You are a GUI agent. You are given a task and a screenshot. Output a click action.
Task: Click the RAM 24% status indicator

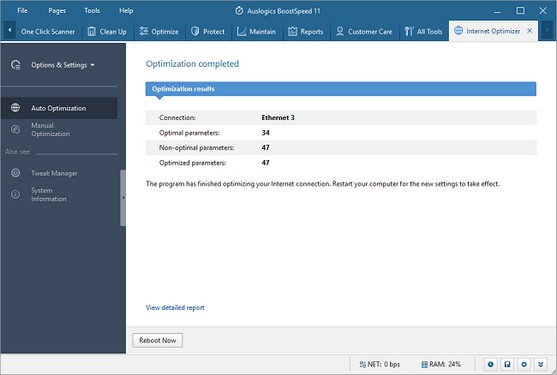click(440, 364)
